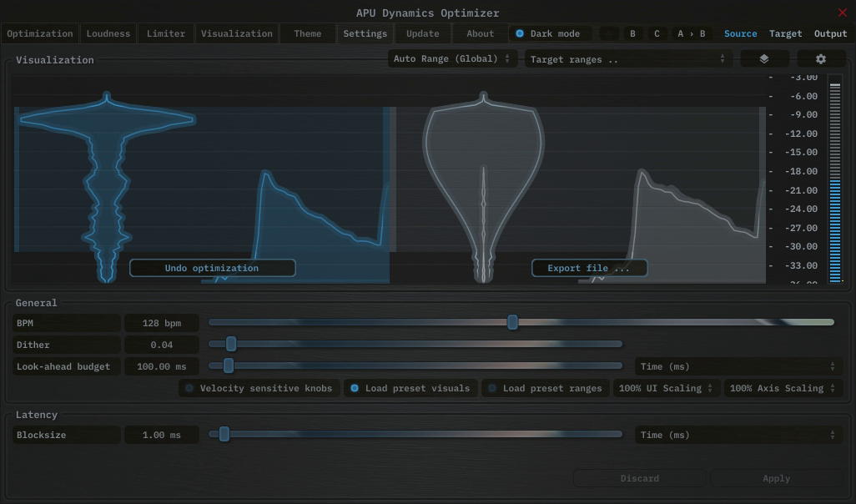Click the Dither value field

click(162, 345)
